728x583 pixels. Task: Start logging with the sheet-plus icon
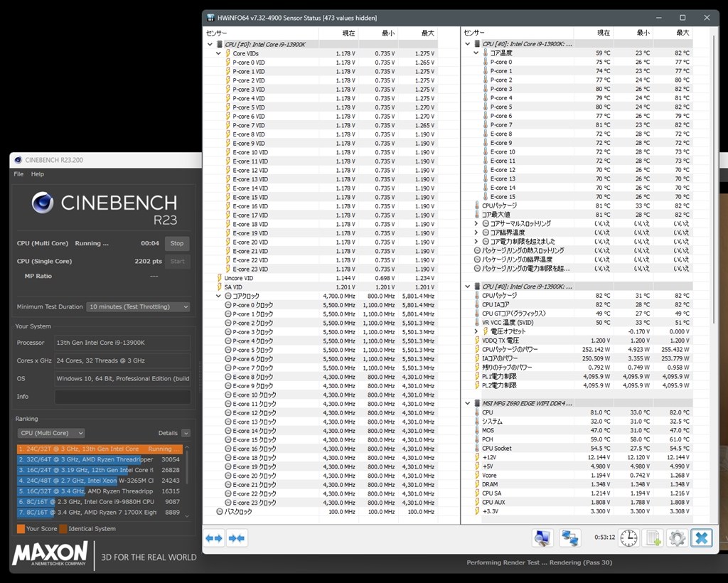[x=653, y=538]
